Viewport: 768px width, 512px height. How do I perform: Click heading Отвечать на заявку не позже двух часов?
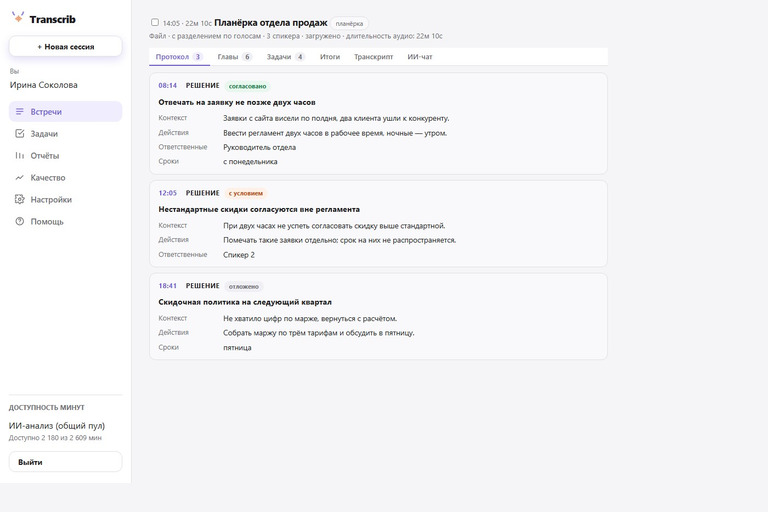click(x=237, y=102)
